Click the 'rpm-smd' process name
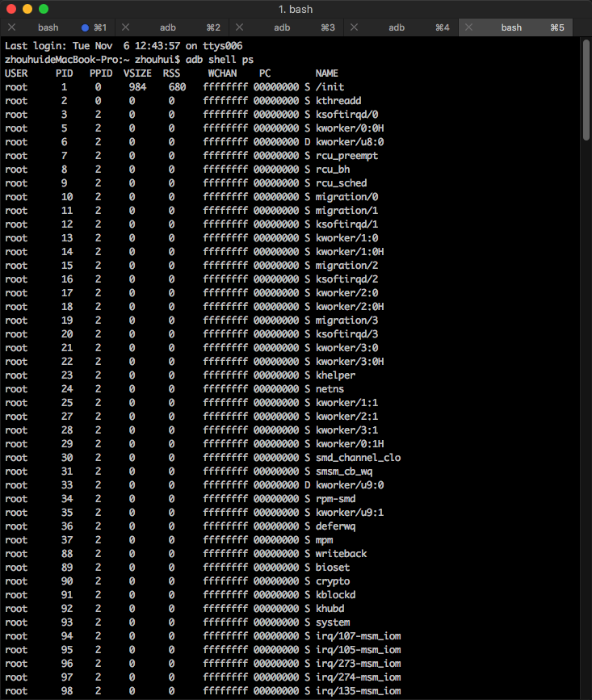Viewport: 592px width, 700px height. (336, 499)
